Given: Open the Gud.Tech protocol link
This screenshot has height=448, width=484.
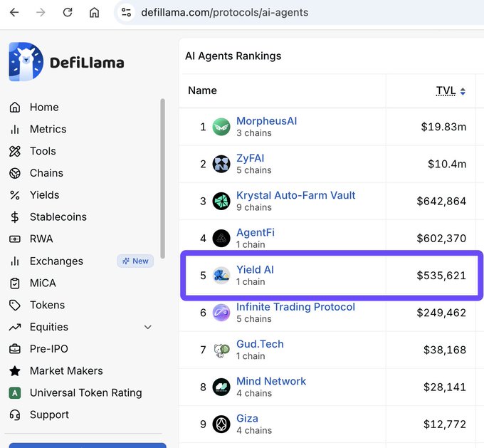Looking at the screenshot, I should (x=260, y=344).
